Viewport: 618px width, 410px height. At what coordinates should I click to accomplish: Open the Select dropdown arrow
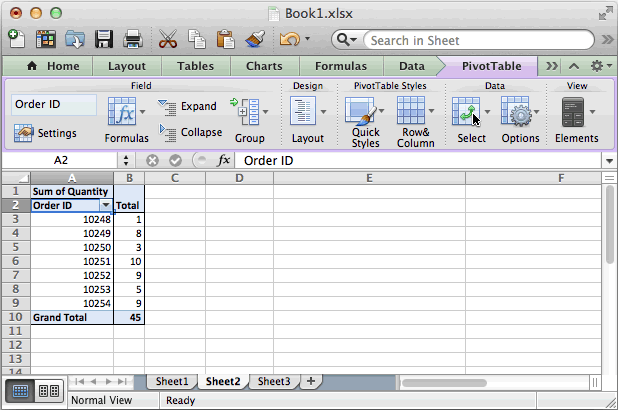[x=488, y=112]
